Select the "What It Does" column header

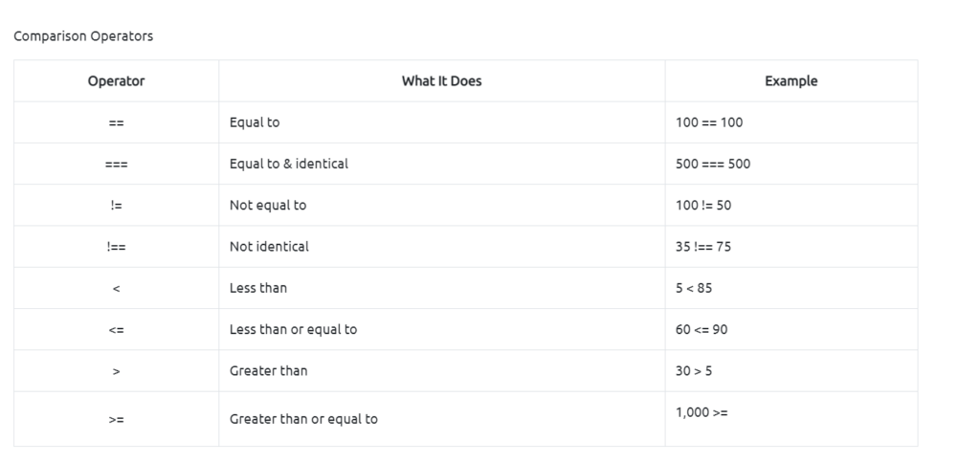(x=441, y=81)
